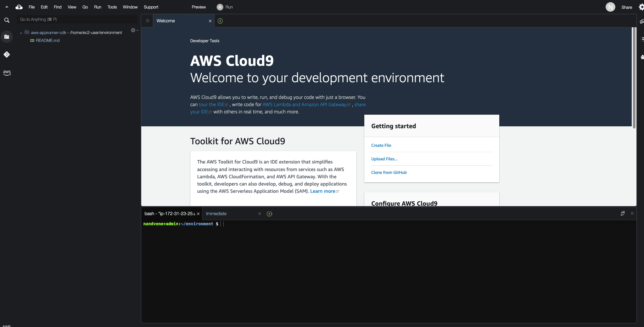Click the Create File link
The width and height of the screenshot is (644, 327).
tap(381, 145)
